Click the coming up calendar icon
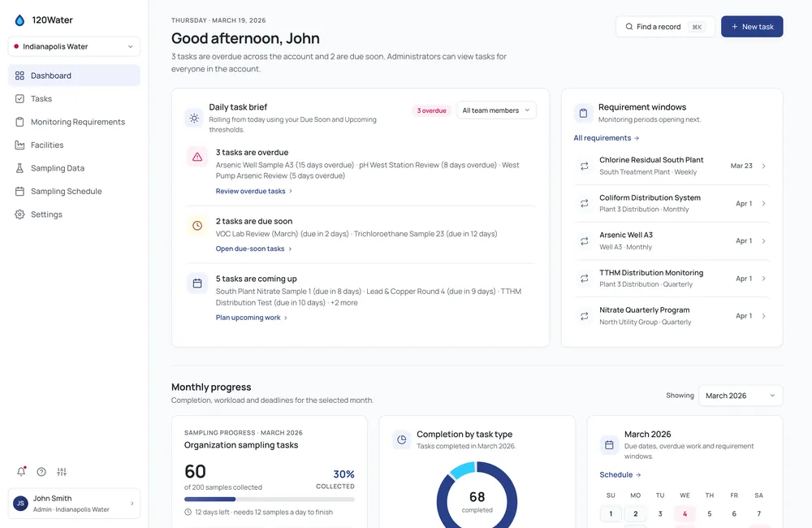812x528 pixels. (x=197, y=283)
